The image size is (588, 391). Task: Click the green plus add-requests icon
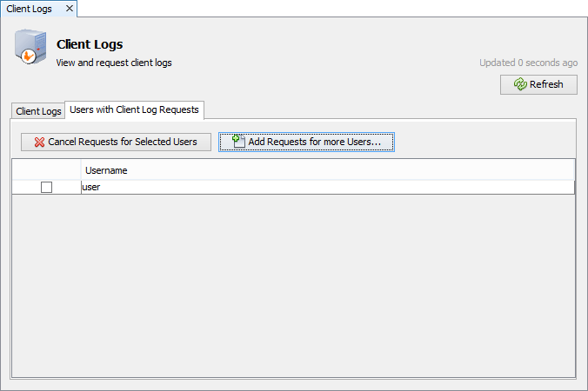click(238, 141)
